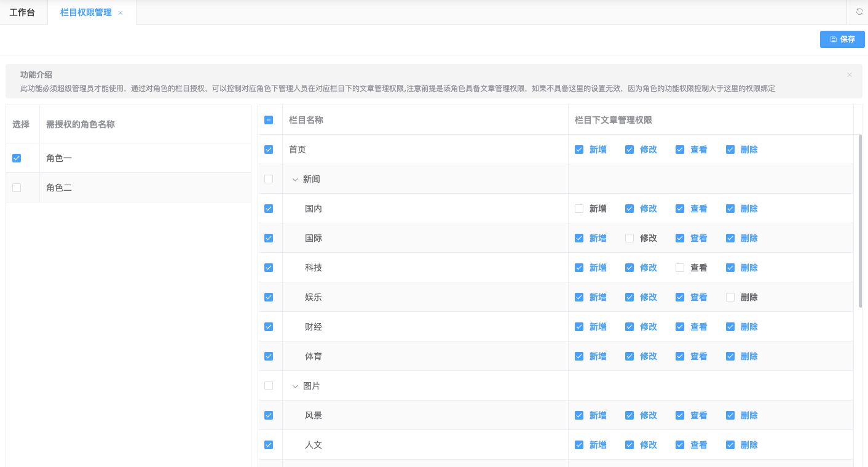
Task: Open the 栏目权限管理 tab
Action: tap(86, 12)
